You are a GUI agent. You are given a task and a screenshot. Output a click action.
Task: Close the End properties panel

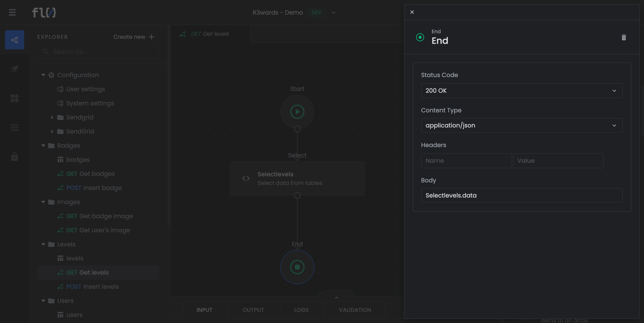412,12
